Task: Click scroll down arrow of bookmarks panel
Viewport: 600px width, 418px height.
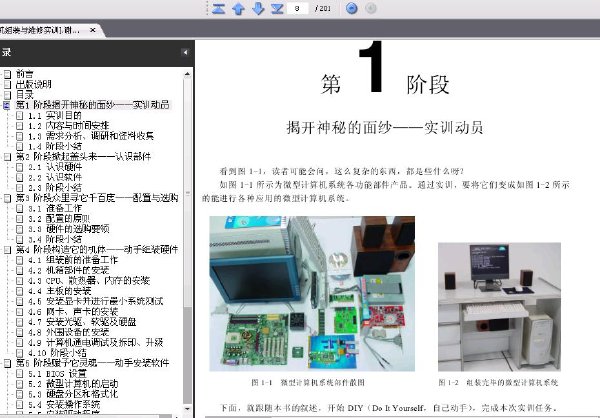Action: click(x=187, y=410)
